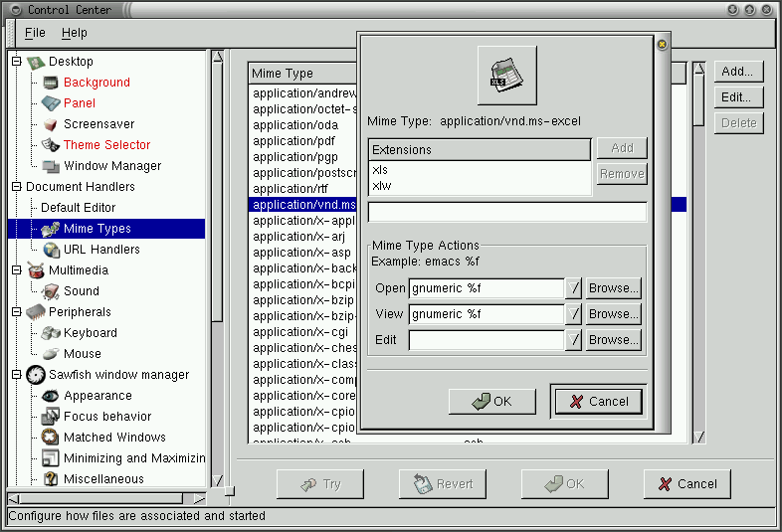The image size is (782, 532).
Task: Select application/pgp in mime list
Action: 302,157
